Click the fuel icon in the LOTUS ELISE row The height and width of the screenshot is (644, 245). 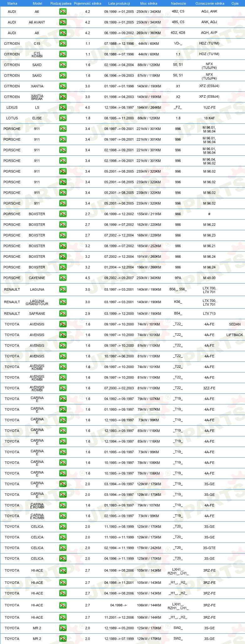(63, 118)
